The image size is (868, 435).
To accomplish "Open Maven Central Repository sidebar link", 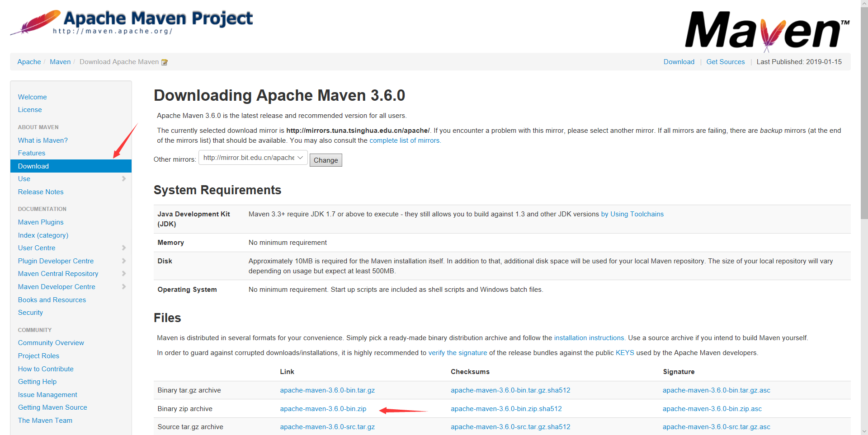I will click(58, 274).
